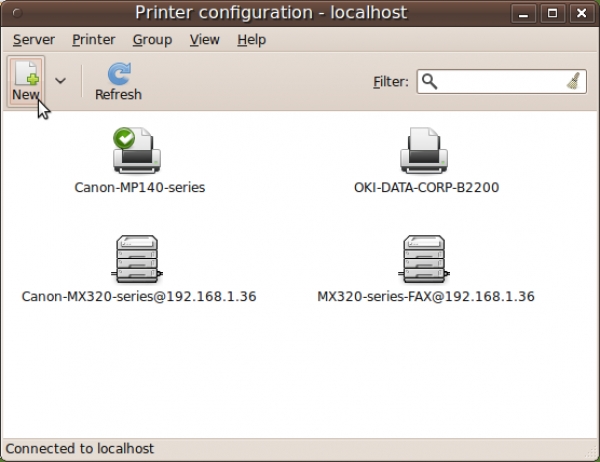Open the Printer menu
The height and width of the screenshot is (462, 600).
pos(93,40)
